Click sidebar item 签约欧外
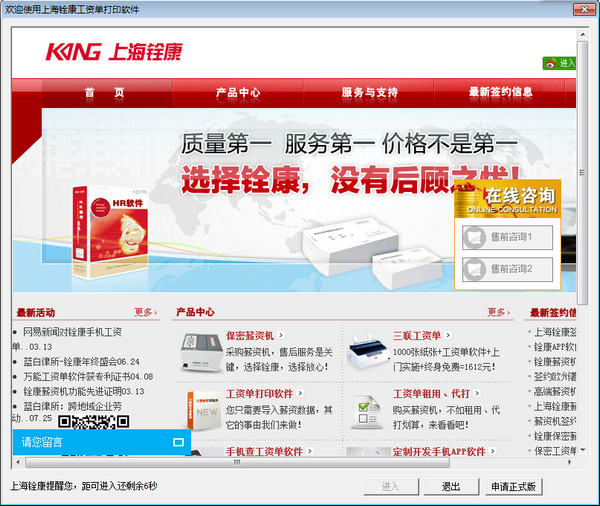600x506 pixels. click(x=554, y=377)
